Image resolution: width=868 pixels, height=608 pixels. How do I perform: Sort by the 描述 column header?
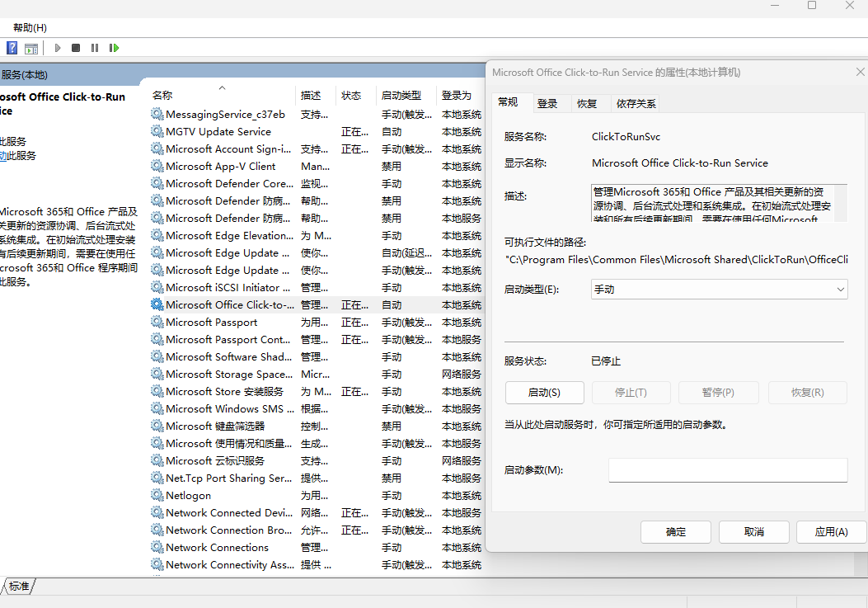[316, 96]
